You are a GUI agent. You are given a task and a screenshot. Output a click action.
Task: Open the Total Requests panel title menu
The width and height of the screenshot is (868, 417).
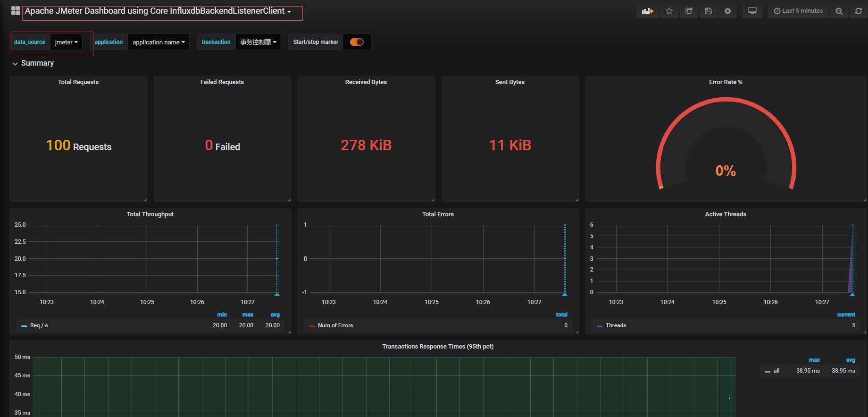pos(78,82)
